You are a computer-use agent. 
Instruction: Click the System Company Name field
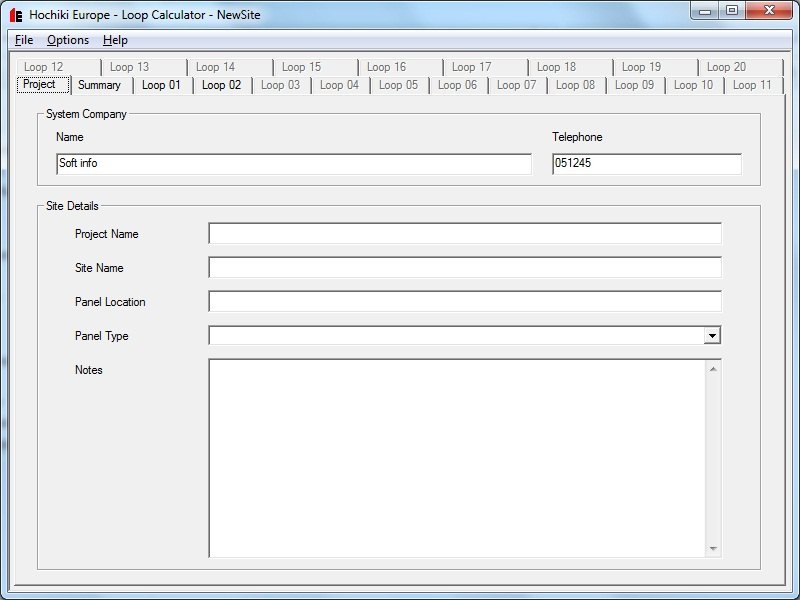click(x=294, y=164)
